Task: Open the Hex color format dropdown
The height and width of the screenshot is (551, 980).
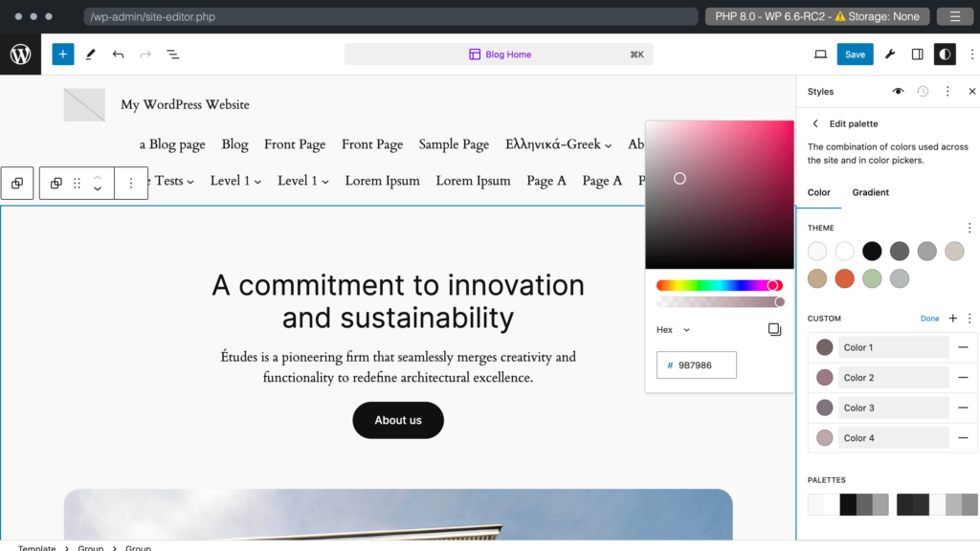Action: tap(673, 330)
